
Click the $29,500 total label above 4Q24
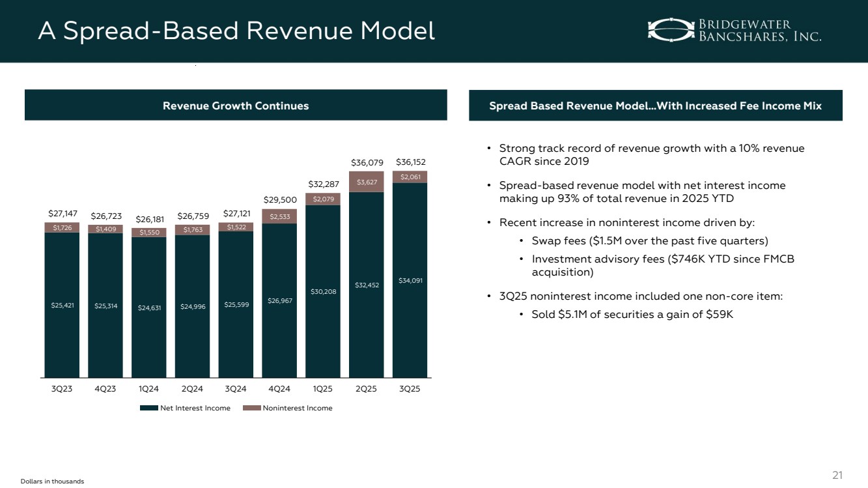(x=279, y=199)
